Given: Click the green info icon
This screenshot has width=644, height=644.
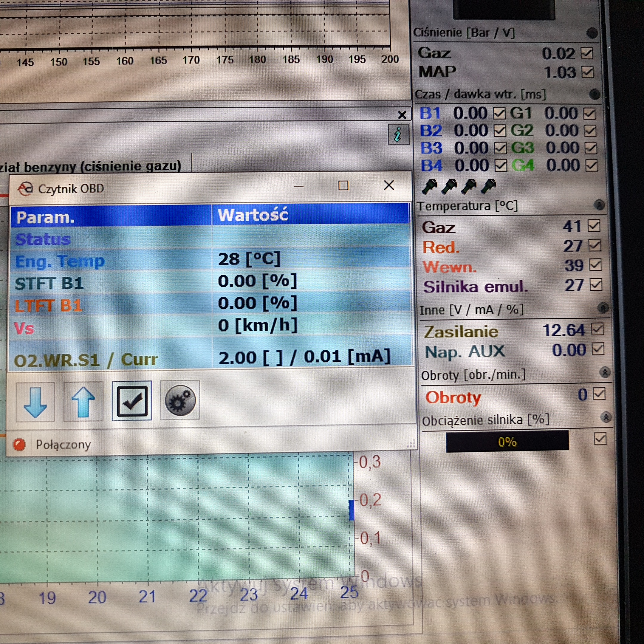Looking at the screenshot, I should (398, 135).
